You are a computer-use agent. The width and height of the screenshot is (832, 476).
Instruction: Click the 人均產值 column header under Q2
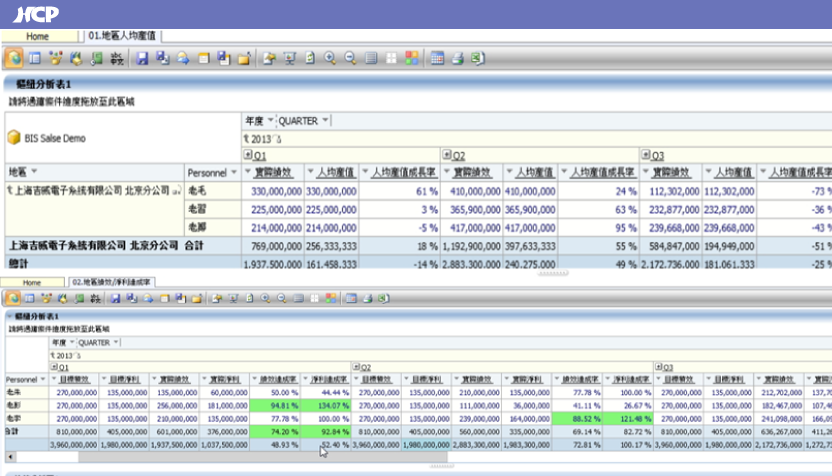click(x=535, y=172)
